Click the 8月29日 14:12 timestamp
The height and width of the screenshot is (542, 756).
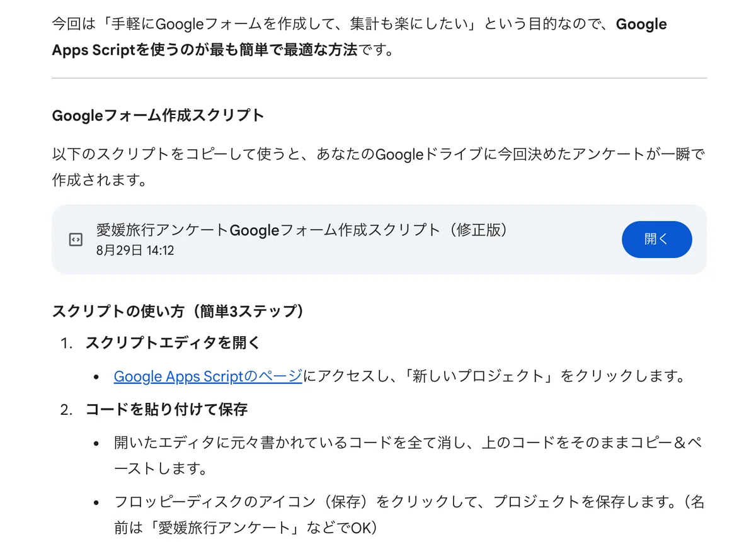pos(135,251)
